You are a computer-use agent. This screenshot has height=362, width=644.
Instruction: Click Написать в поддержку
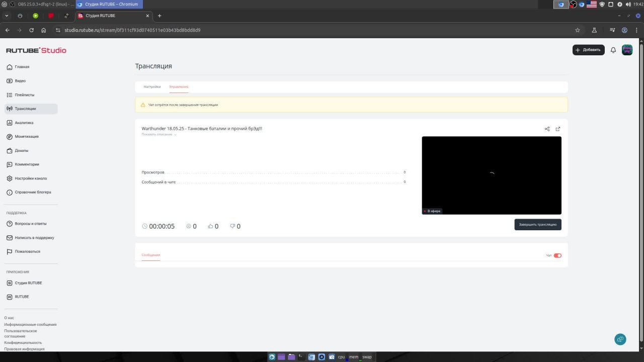click(30, 237)
